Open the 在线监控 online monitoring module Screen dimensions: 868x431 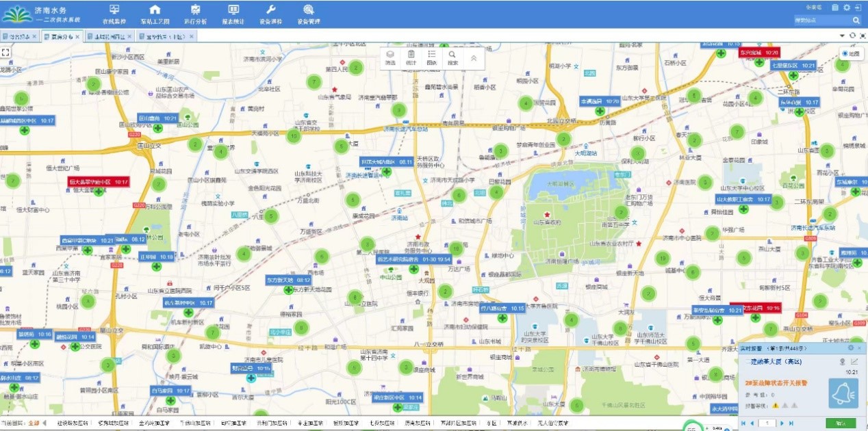[114, 14]
